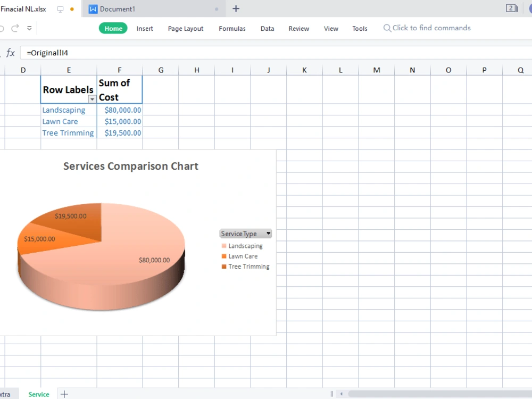Click the Tree Trimming legend entry text
532x399 pixels.
point(249,267)
